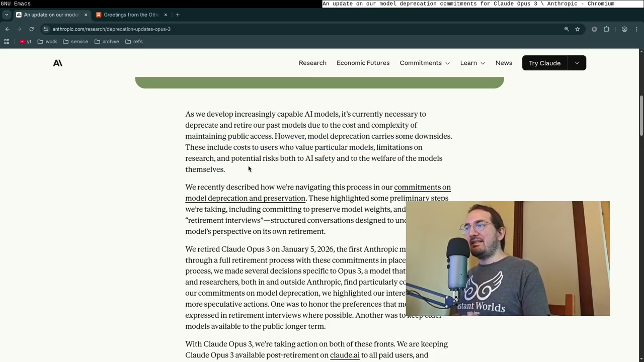The image size is (644, 362).
Task: Open the apps grid in bookmarks bar
Action: pos(7,42)
